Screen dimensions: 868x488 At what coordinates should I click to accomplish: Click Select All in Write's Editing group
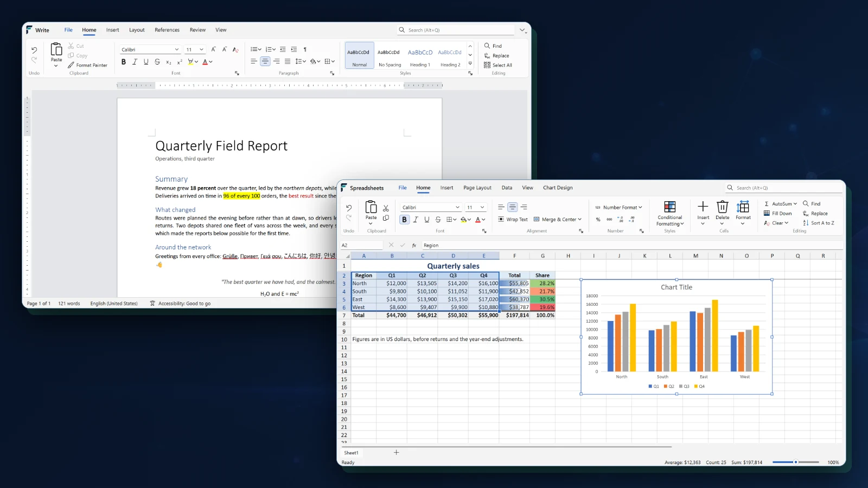[498, 65]
